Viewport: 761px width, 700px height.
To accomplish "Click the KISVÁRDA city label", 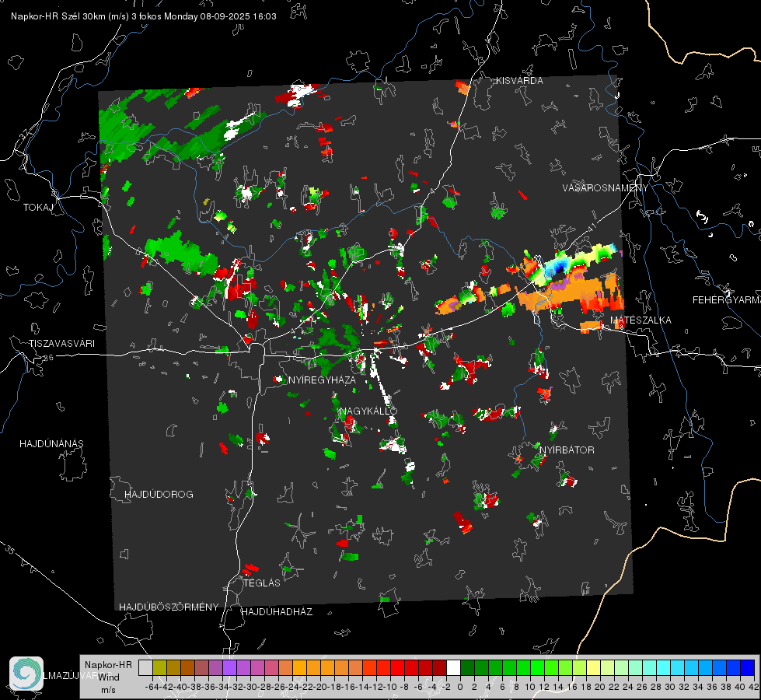I will tap(519, 81).
